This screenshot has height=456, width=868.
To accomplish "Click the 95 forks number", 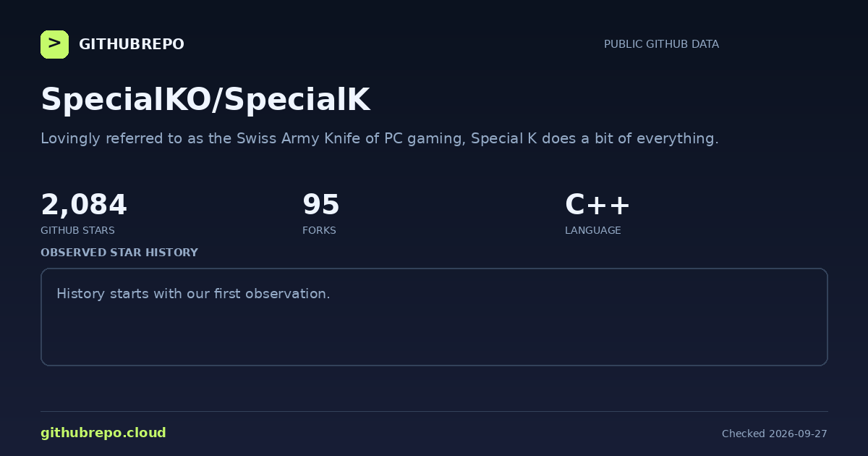I will [x=321, y=205].
